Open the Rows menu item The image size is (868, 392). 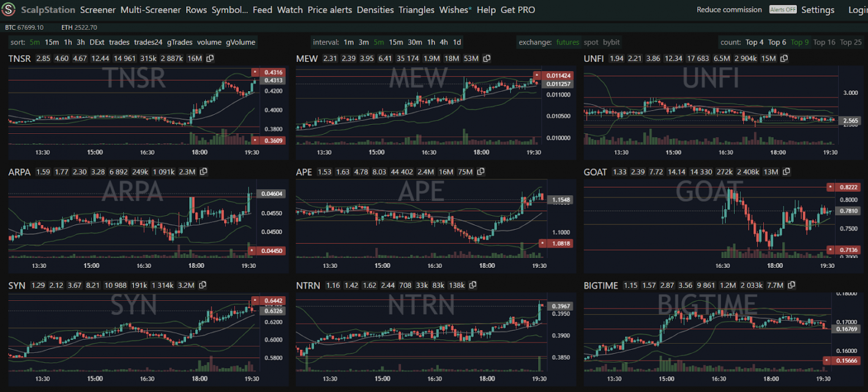click(196, 10)
